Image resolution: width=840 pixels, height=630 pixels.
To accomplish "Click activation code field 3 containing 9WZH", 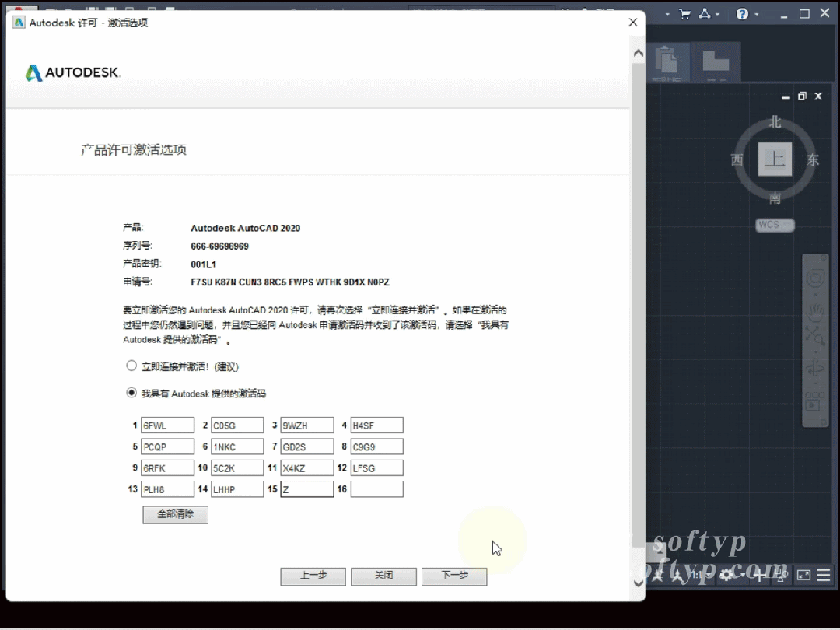I will coord(307,425).
